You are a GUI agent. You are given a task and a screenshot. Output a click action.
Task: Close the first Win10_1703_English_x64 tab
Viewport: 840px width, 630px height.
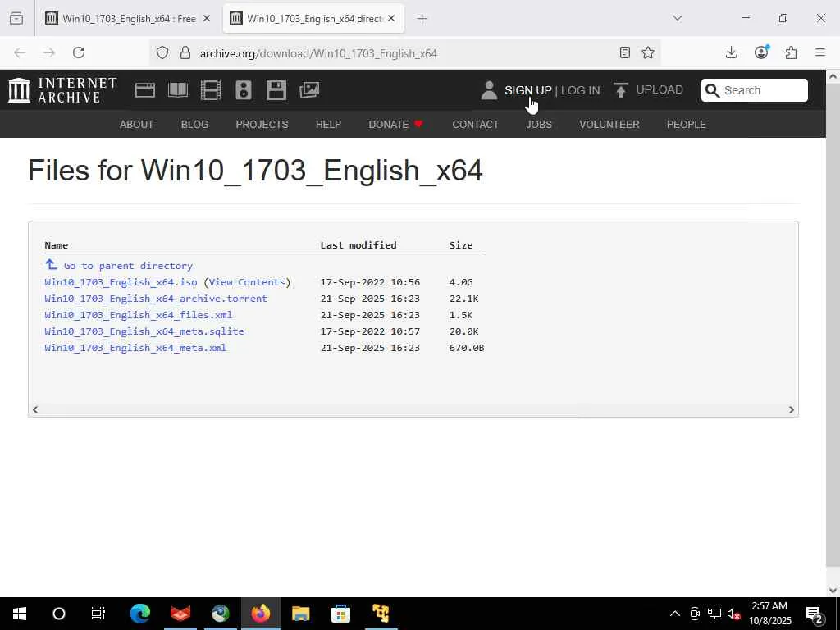pyautogui.click(x=207, y=19)
